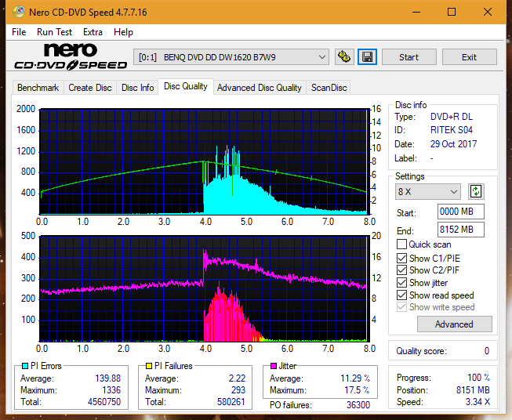Viewport: 512px width, 420px height.
Task: Click the yellow PI Failures legend swatch
Action: click(x=149, y=366)
